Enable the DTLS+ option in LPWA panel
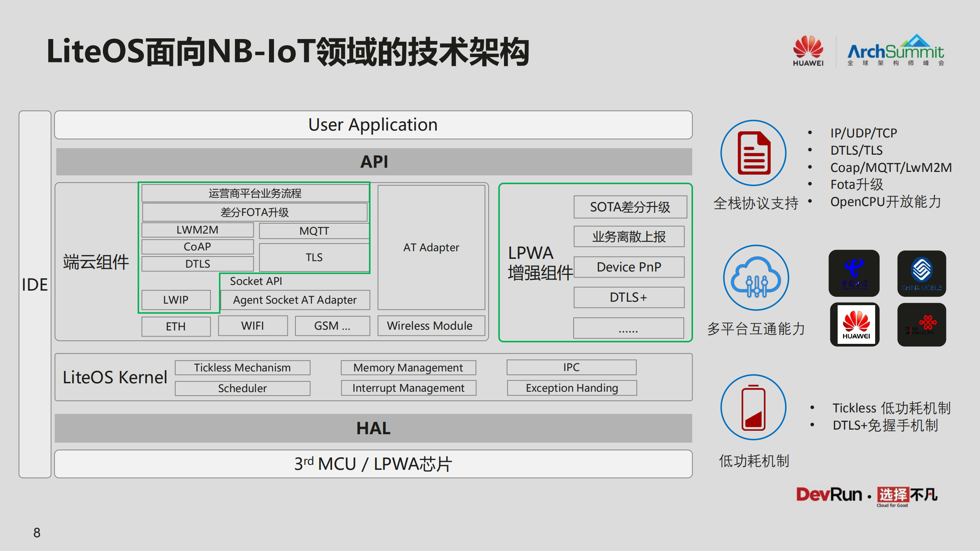Image resolution: width=980 pixels, height=551 pixels. pos(629,297)
